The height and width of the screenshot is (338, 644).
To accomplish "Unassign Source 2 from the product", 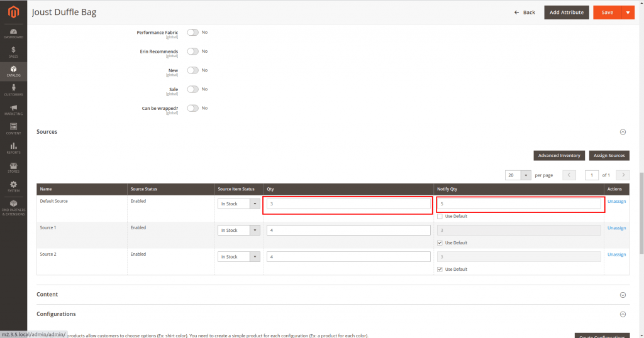I will (616, 254).
